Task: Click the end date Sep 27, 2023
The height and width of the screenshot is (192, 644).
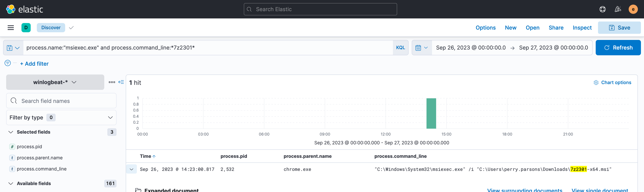Action: tap(553, 48)
